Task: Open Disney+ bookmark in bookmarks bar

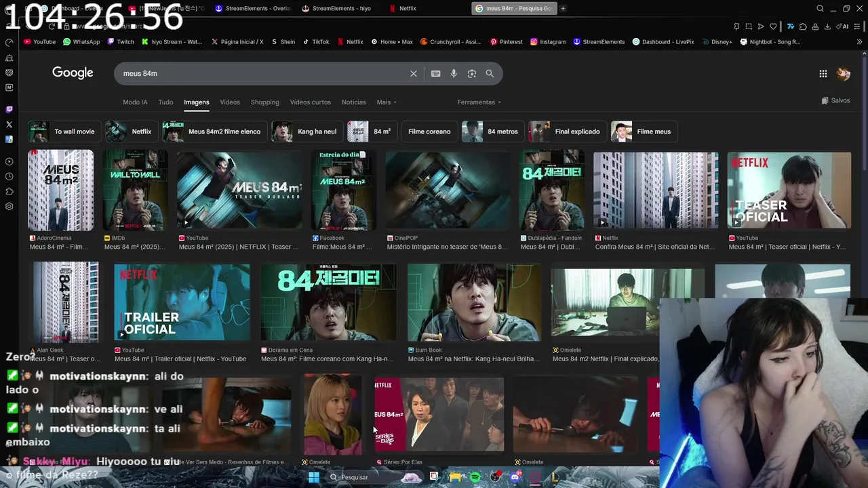Action: pos(716,42)
